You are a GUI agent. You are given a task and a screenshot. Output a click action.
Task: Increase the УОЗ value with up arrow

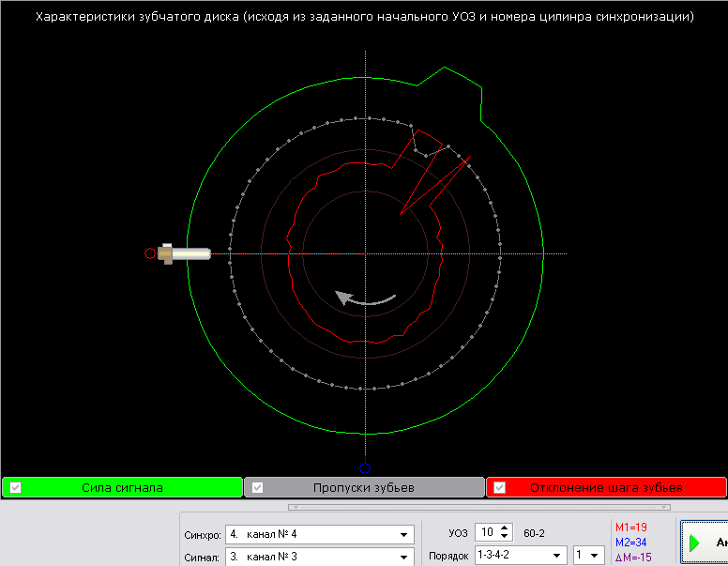point(505,528)
